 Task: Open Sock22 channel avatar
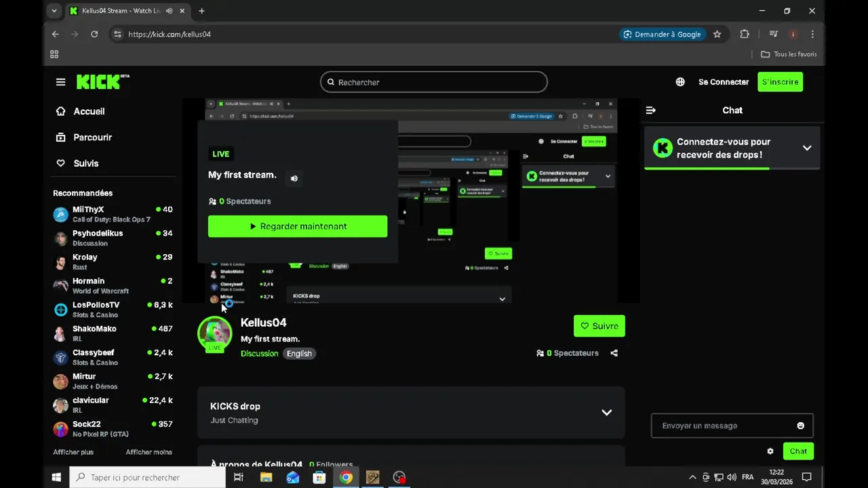(61, 429)
